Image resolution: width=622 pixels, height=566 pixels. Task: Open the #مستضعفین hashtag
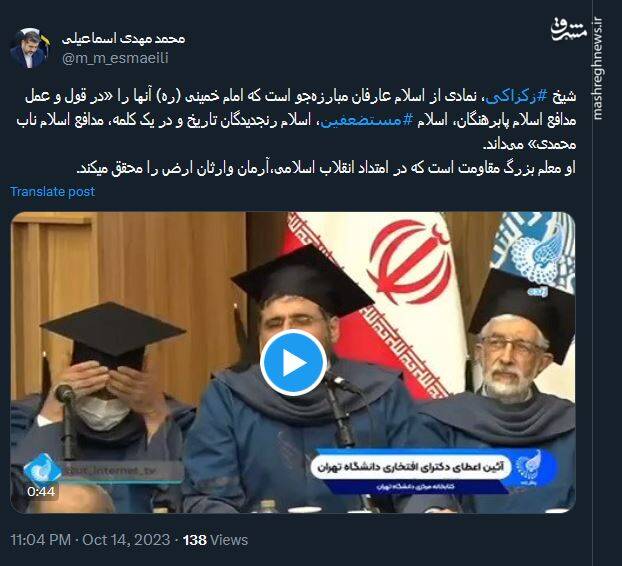367,120
